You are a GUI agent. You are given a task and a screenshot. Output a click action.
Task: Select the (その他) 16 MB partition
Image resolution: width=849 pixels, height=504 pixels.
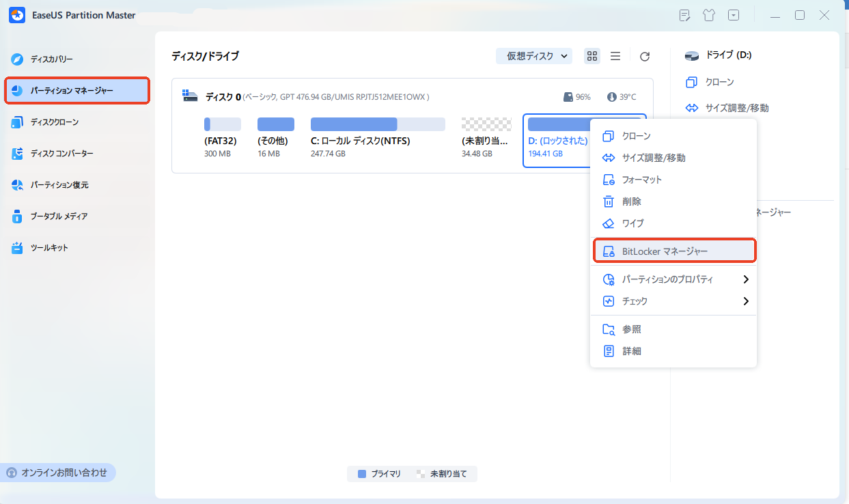click(275, 139)
